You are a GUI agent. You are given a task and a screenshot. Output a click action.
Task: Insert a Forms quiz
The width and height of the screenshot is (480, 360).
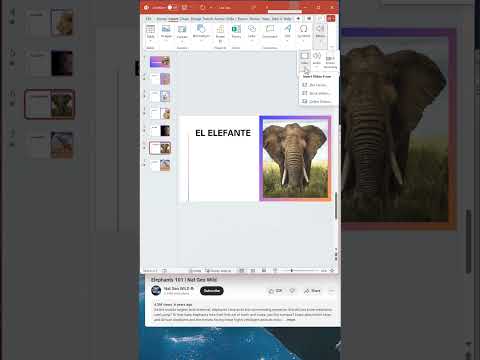(236, 32)
